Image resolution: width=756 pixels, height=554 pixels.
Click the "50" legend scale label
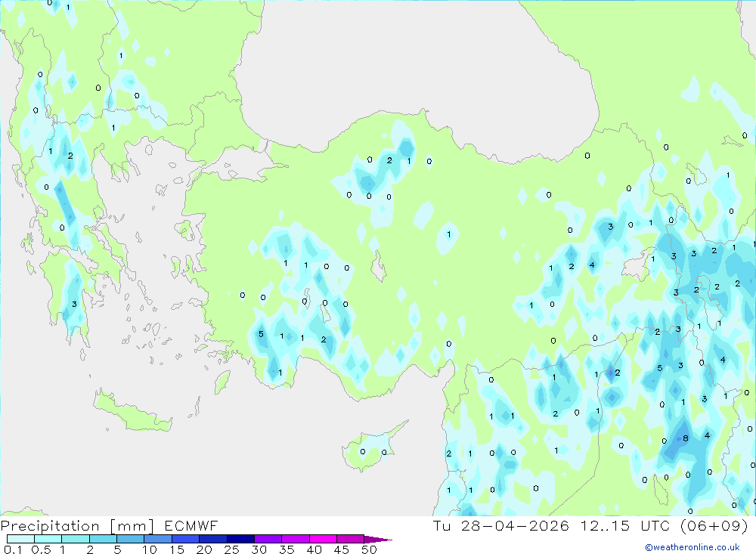point(370,549)
